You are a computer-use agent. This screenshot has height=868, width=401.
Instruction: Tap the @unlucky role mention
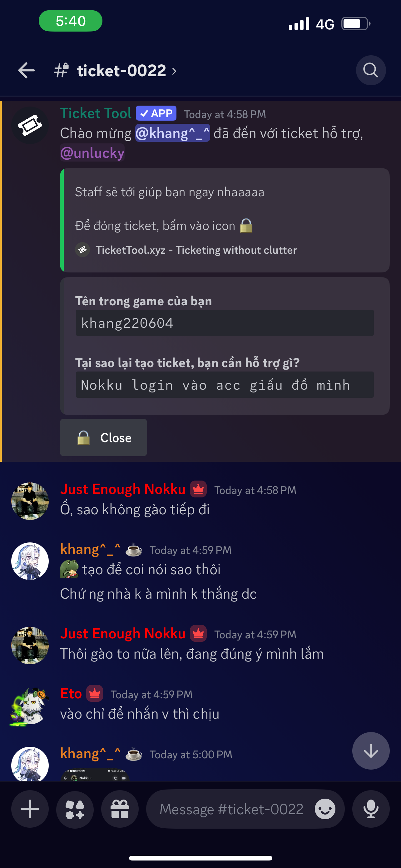pos(92,153)
